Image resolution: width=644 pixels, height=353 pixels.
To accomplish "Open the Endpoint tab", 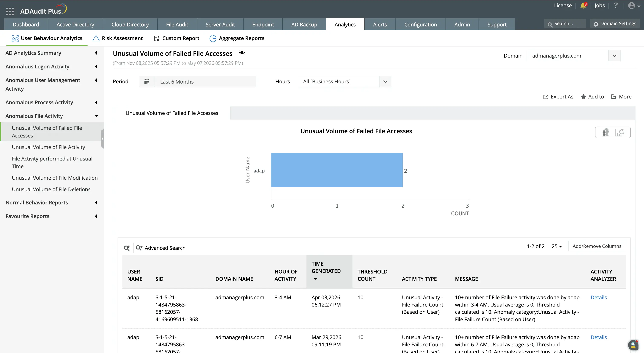I will coord(263,25).
